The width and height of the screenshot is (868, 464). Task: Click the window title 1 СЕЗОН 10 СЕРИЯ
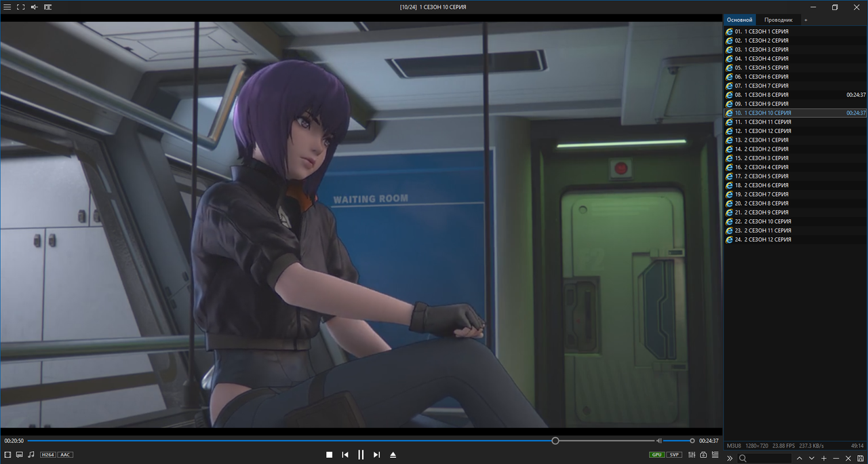443,7
